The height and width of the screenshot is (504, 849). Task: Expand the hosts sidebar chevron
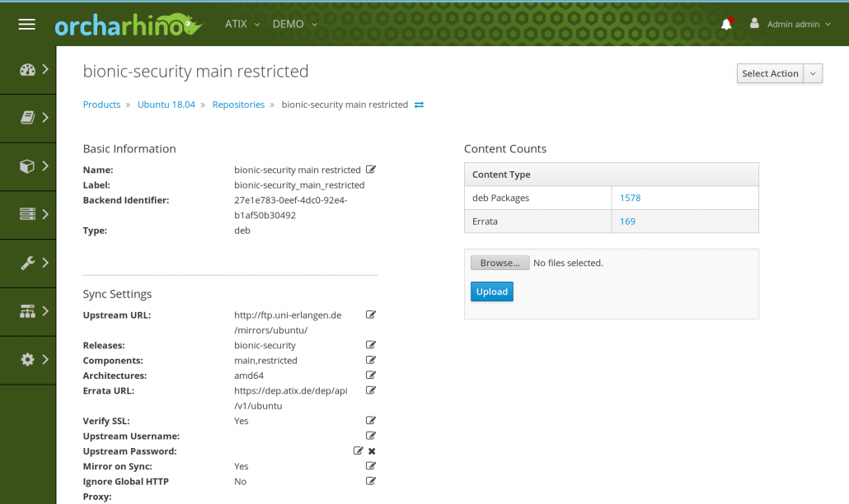(45, 214)
